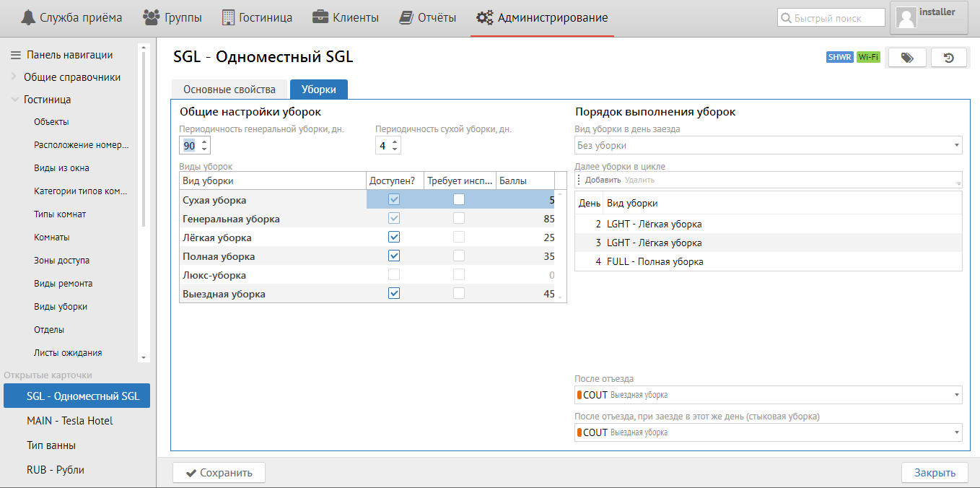Click the Сохранить button
Viewport: 980px width, 488px height.
219,473
